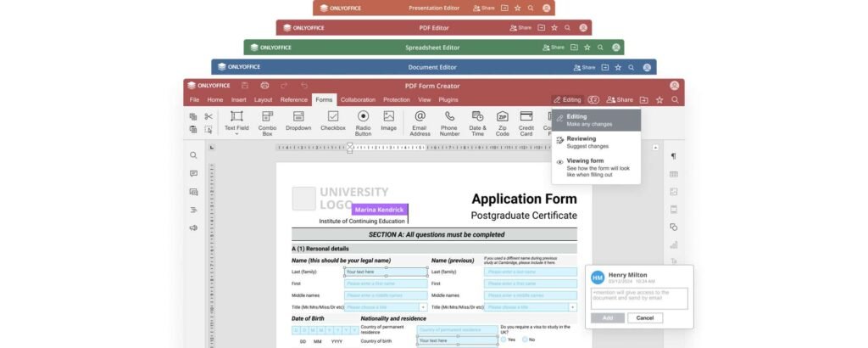Expand the Text Field arrow options

point(236,133)
